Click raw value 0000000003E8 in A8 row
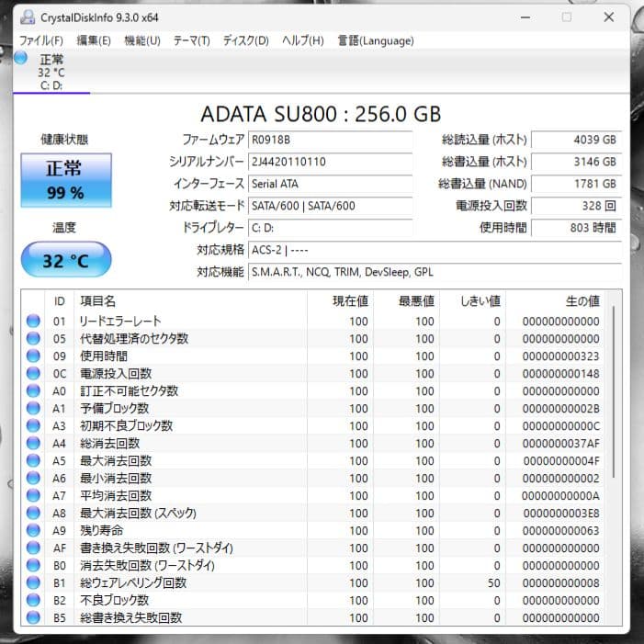The height and width of the screenshot is (644, 644). pyautogui.click(x=561, y=514)
